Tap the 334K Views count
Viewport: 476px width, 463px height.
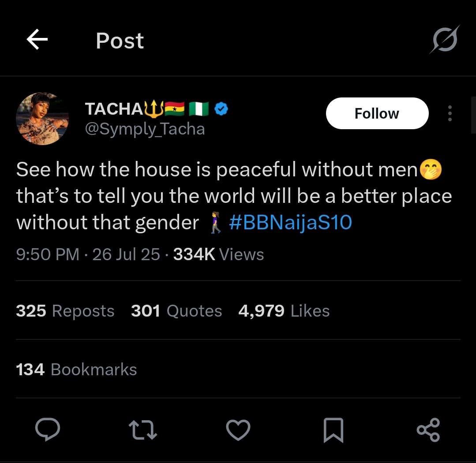218,254
